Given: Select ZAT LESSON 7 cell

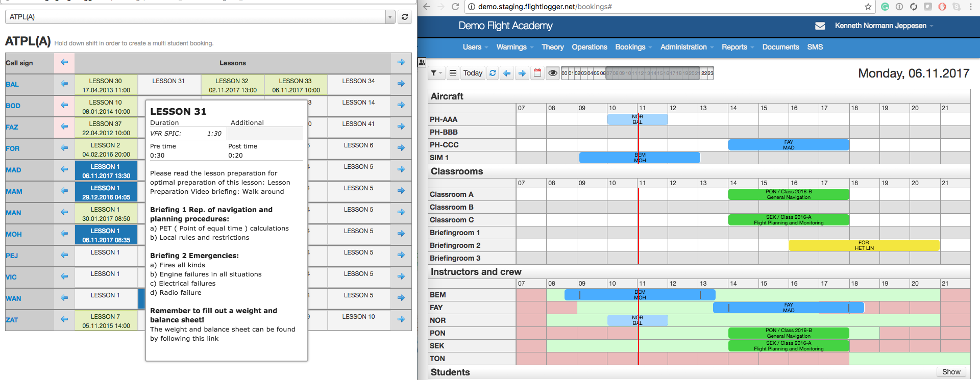Looking at the screenshot, I should pos(106,321).
